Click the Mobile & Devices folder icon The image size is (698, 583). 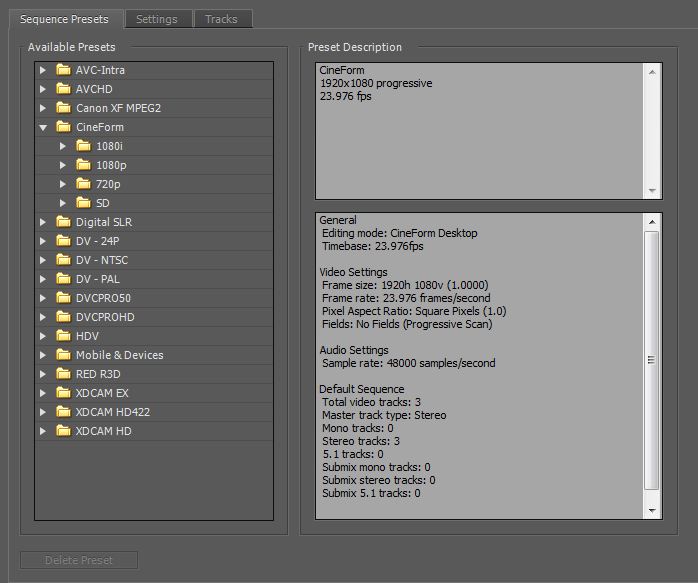point(64,355)
